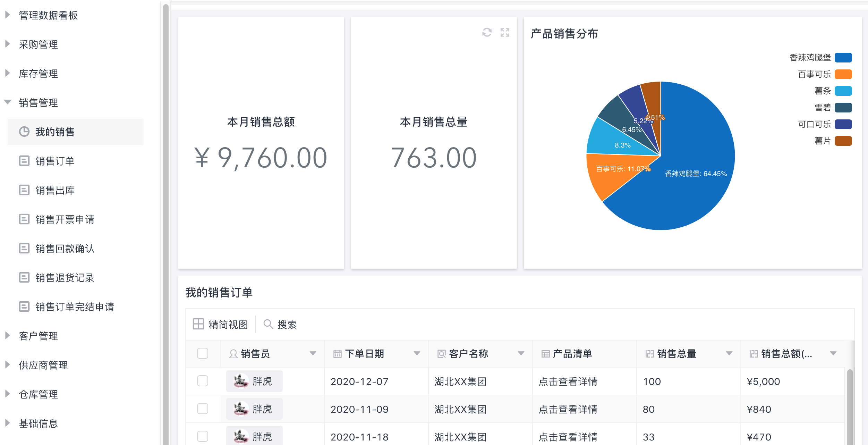Open 销售订单完结申请 menu item
The image size is (868, 445).
(76, 307)
